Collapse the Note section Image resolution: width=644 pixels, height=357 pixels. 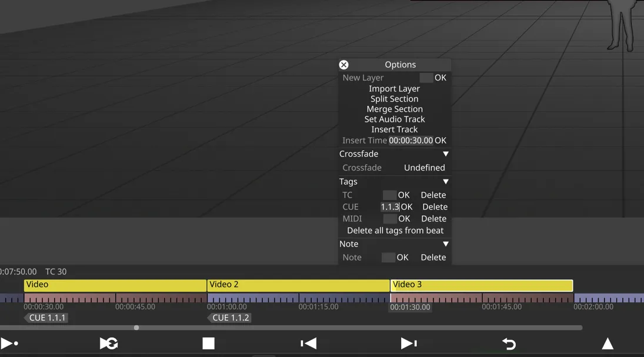pyautogui.click(x=445, y=244)
